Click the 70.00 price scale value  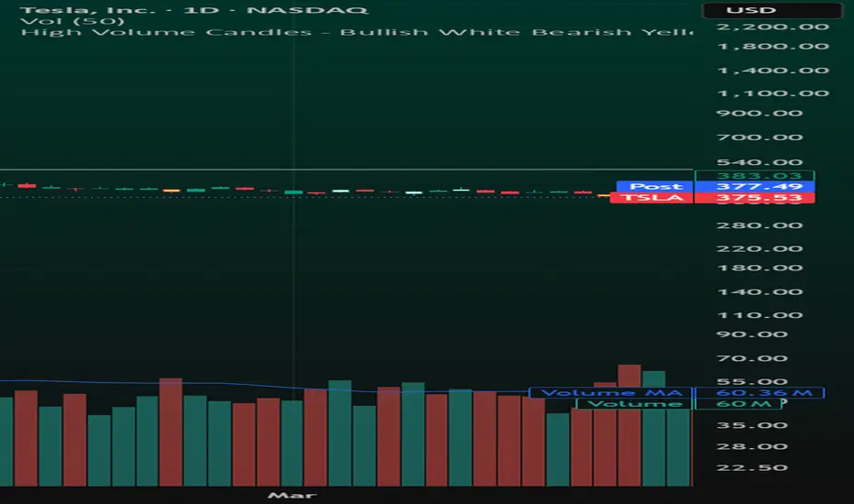click(x=752, y=358)
